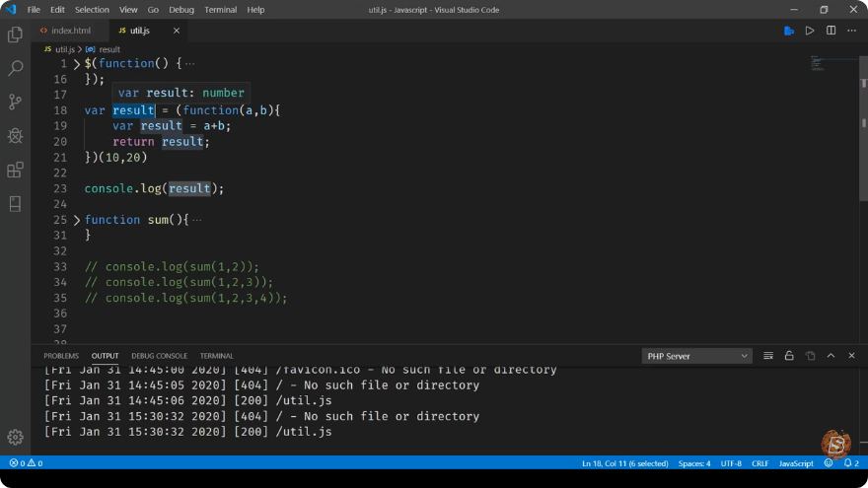
Task: Click Spaces: 4 indentation setting
Action: (694, 463)
